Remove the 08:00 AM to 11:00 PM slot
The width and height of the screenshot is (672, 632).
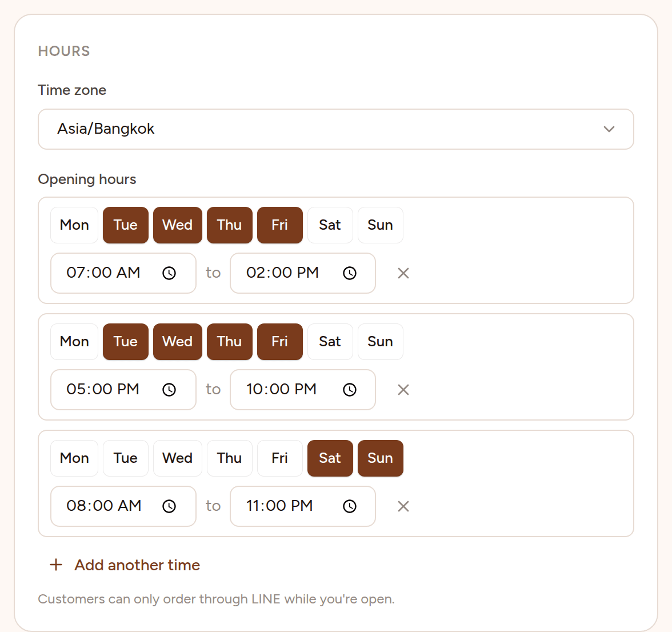coord(403,506)
